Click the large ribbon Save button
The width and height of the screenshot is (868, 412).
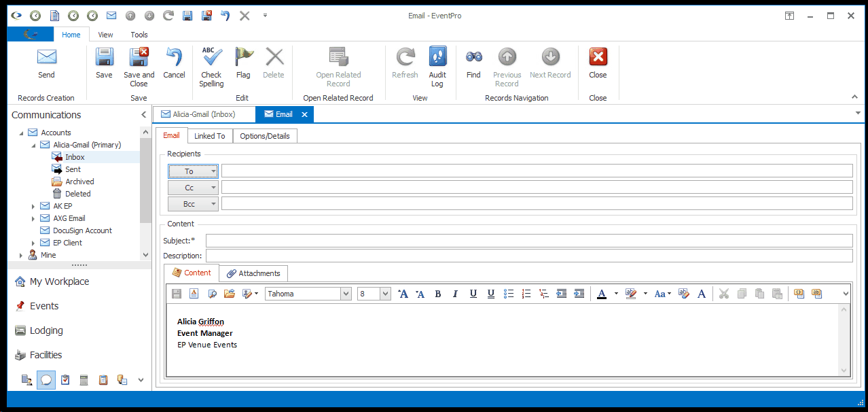click(x=104, y=63)
